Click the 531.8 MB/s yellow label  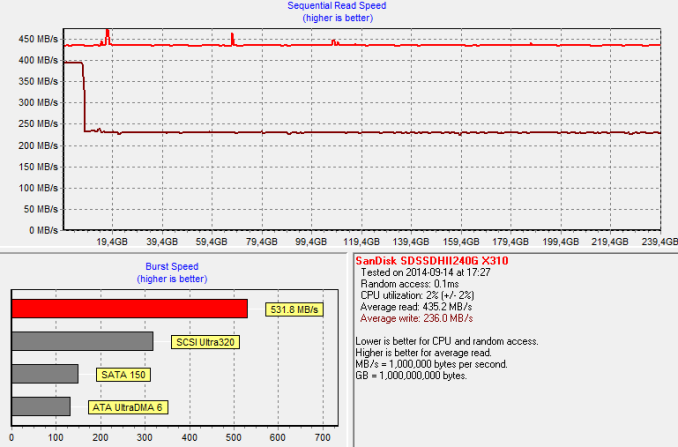(x=294, y=310)
